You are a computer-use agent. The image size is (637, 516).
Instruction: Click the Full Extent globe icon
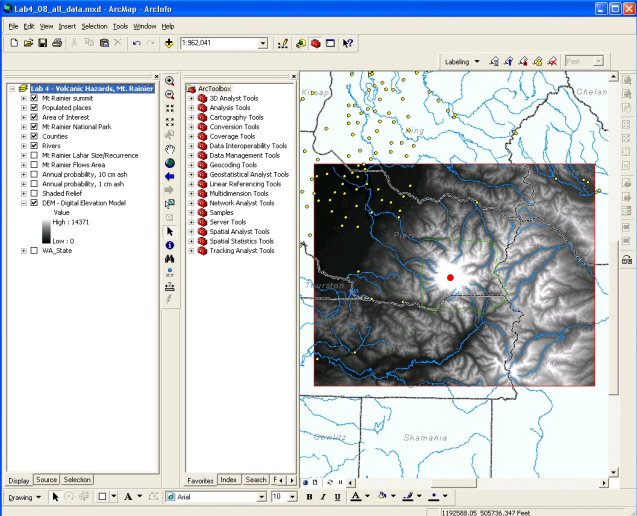[x=170, y=163]
